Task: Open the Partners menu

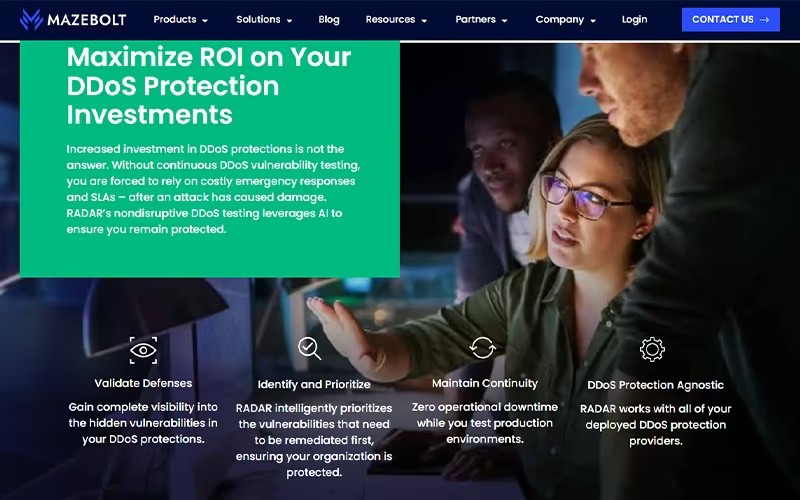Action: click(x=481, y=19)
